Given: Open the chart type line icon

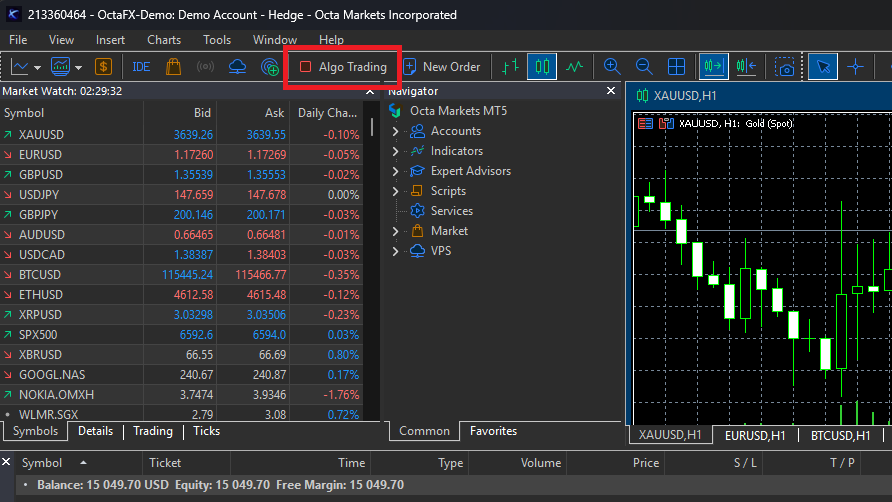Looking at the screenshot, I should click(19, 67).
